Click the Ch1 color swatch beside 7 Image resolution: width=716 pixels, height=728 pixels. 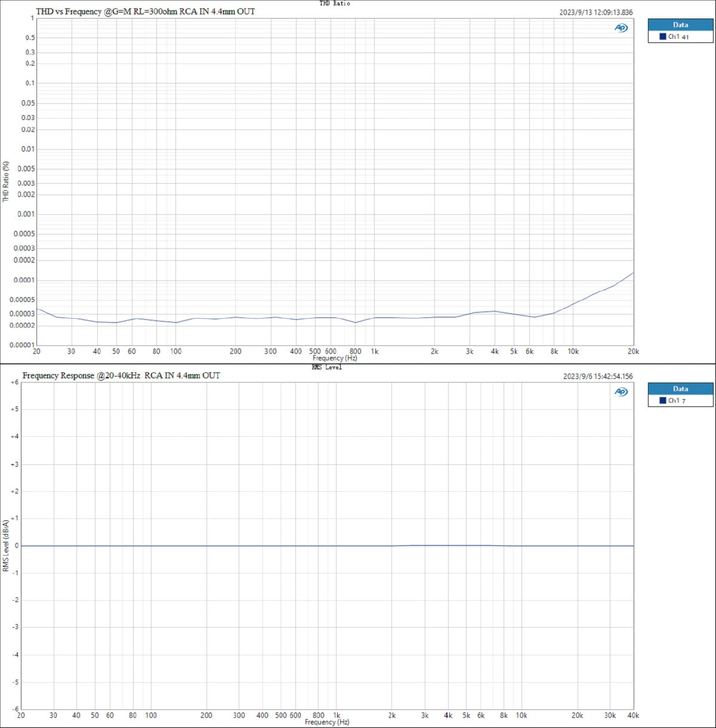(x=662, y=400)
